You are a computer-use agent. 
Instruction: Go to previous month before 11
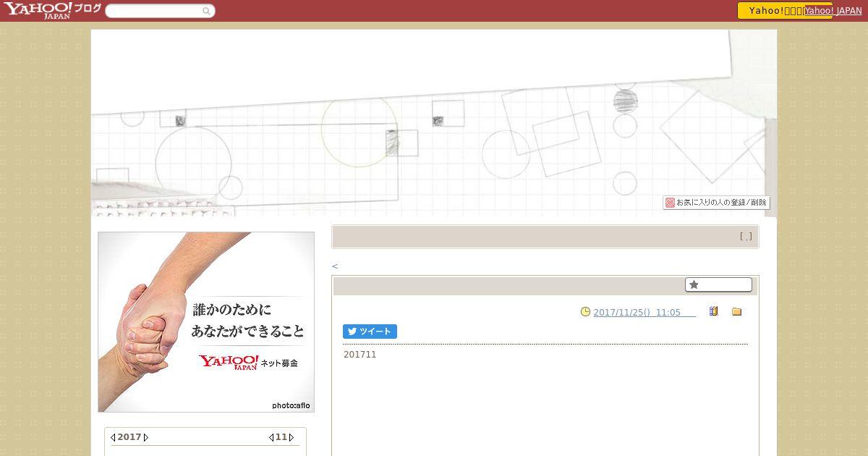point(271,437)
